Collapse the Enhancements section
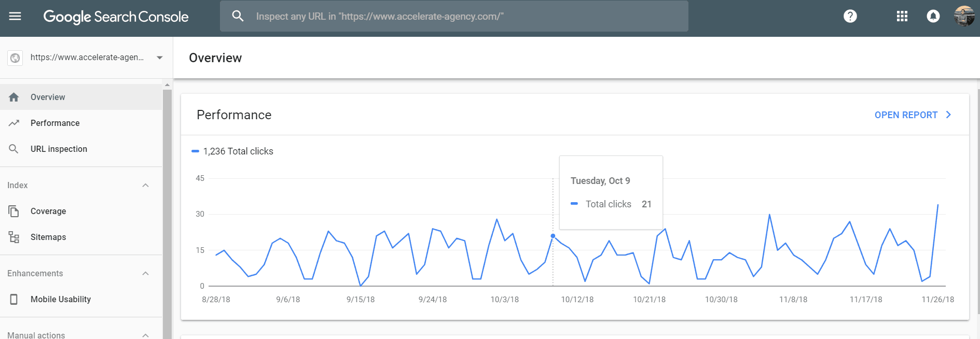The height and width of the screenshot is (339, 980). (x=146, y=273)
